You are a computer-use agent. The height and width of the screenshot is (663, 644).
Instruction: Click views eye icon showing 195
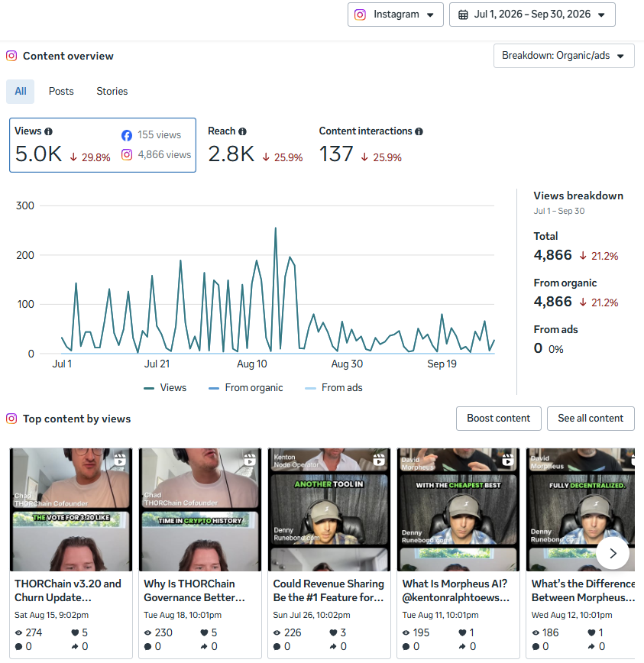click(x=406, y=633)
